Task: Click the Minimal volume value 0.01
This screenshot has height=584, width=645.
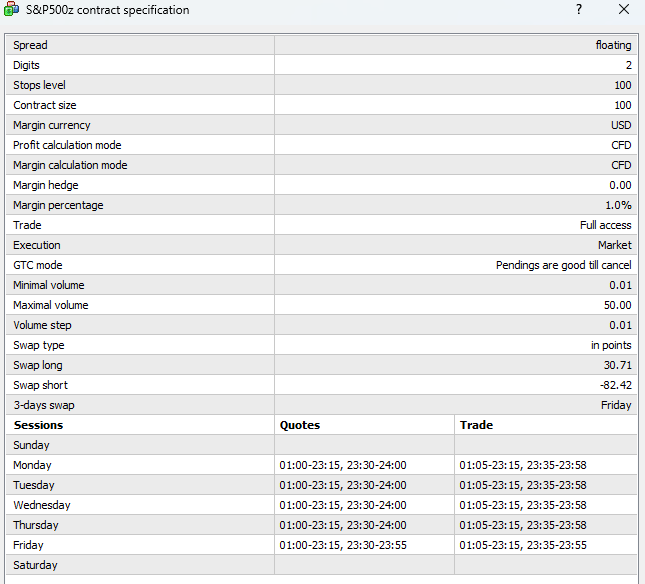Action: click(x=620, y=285)
